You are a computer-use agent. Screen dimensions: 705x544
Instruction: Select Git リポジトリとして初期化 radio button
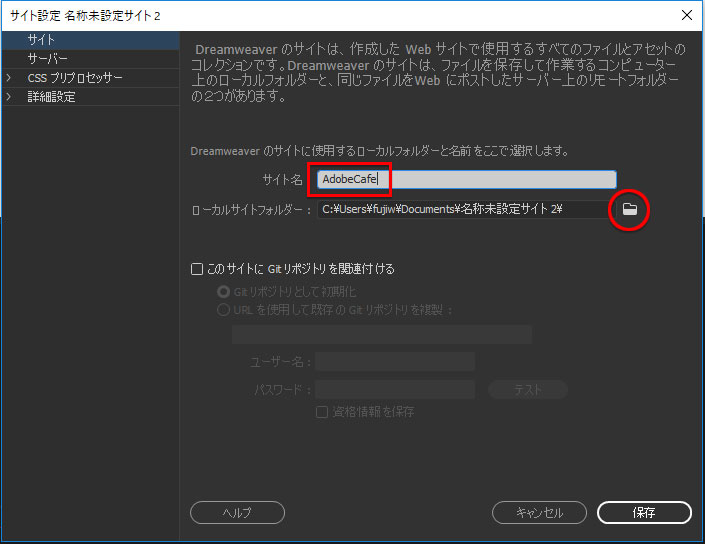pos(224,292)
